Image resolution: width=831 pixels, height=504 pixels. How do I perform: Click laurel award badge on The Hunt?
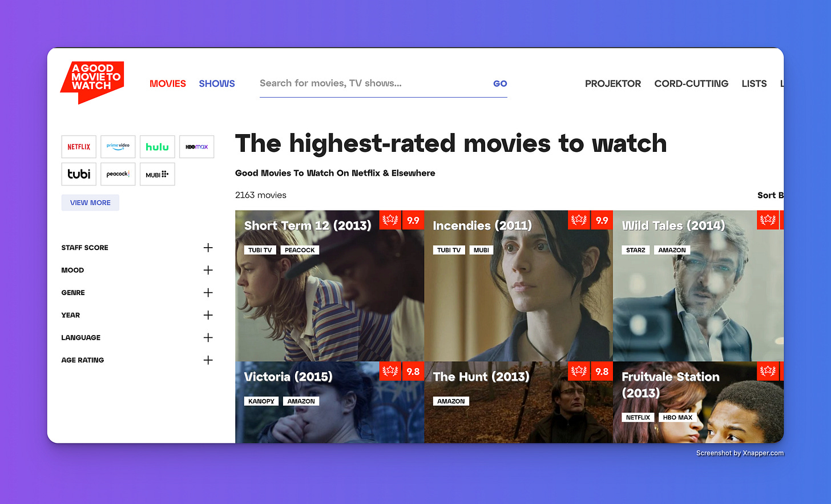(579, 371)
